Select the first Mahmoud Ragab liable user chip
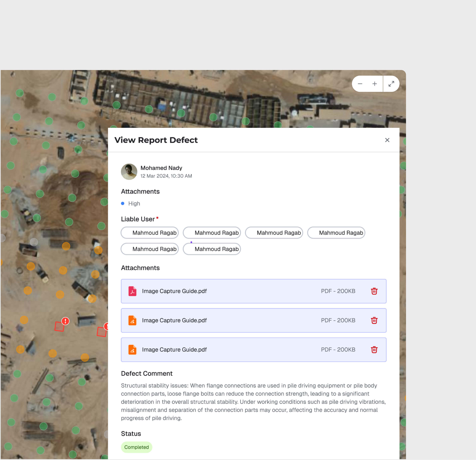 click(149, 232)
